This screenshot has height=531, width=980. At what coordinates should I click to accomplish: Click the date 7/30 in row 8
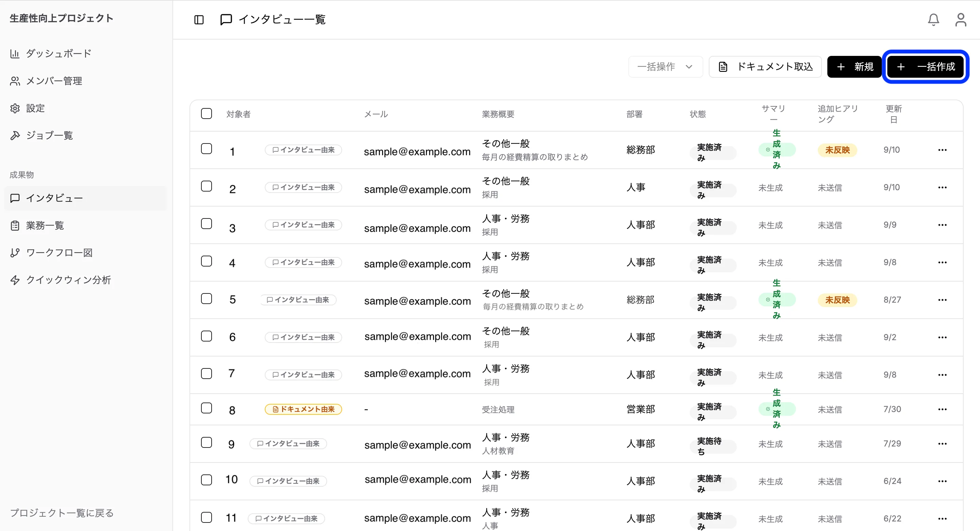892,409
